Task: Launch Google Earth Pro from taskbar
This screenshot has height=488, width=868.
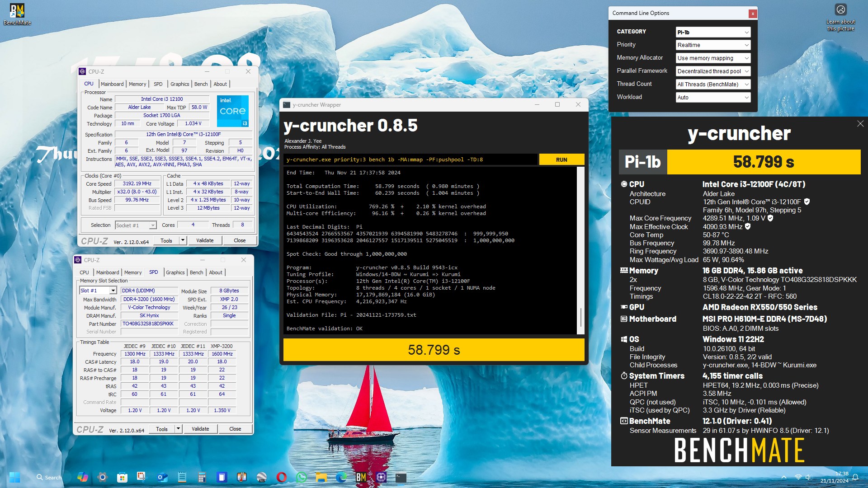Action: coord(261,477)
